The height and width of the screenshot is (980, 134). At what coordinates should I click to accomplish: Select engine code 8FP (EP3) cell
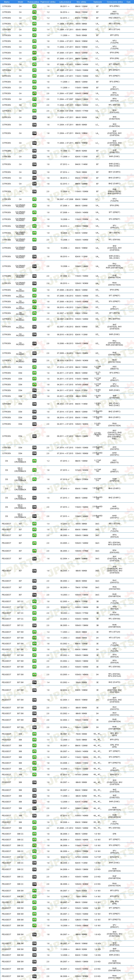pyautogui.click(x=114, y=35)
